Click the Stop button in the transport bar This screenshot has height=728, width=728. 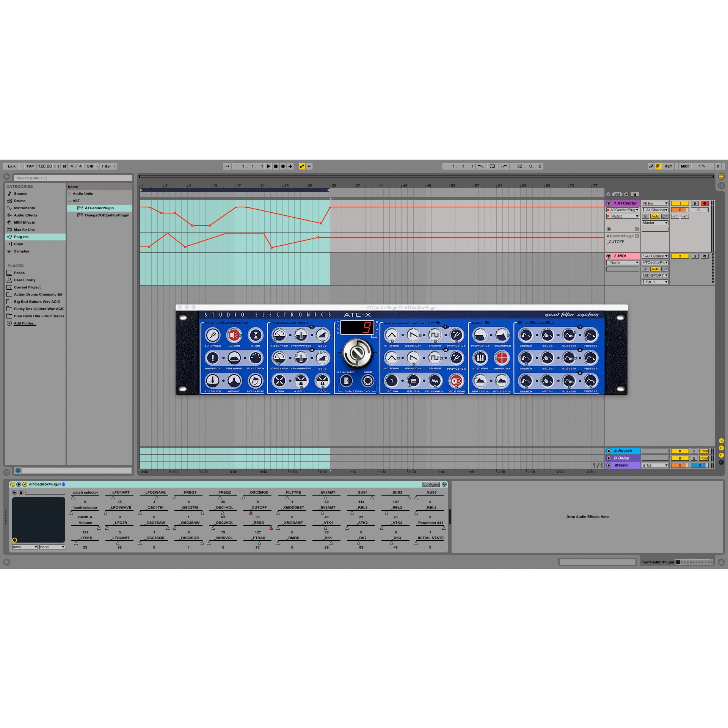(276, 166)
